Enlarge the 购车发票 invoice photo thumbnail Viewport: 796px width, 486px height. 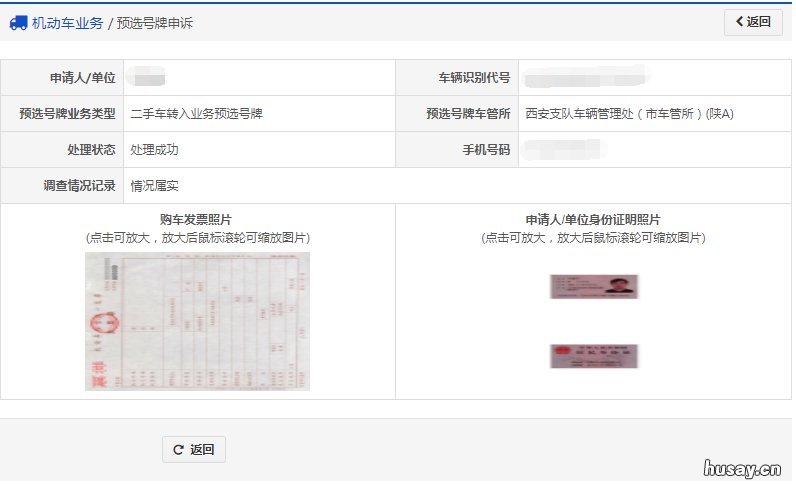(197, 321)
